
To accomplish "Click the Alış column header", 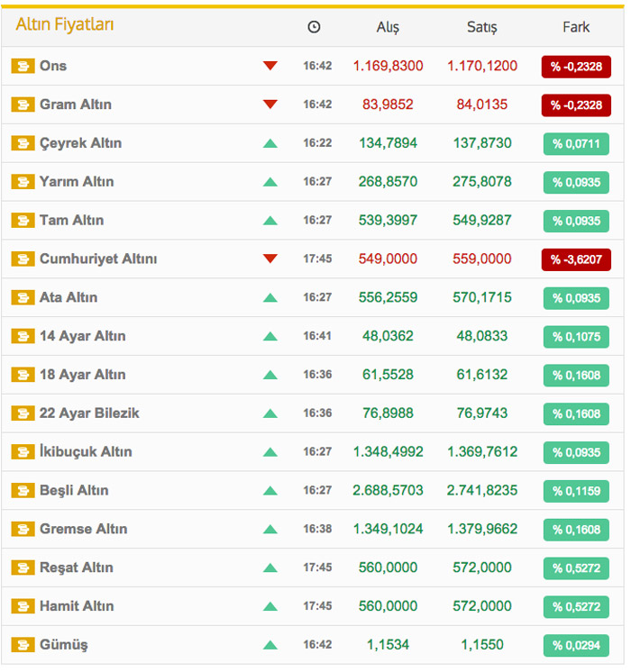I will (x=388, y=27).
